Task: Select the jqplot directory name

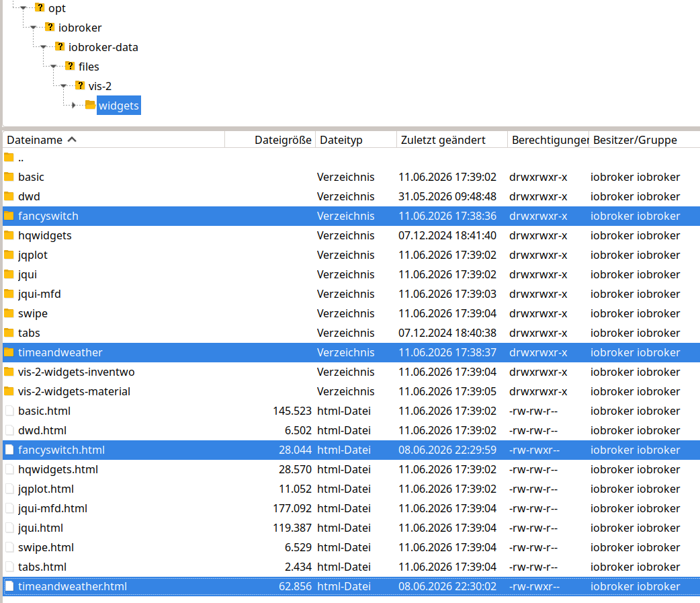Action: pos(33,255)
